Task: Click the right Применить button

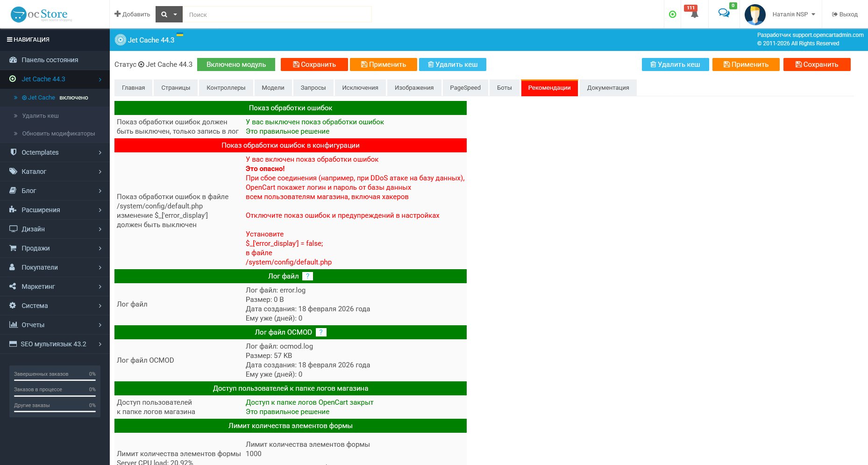Action: pyautogui.click(x=746, y=64)
